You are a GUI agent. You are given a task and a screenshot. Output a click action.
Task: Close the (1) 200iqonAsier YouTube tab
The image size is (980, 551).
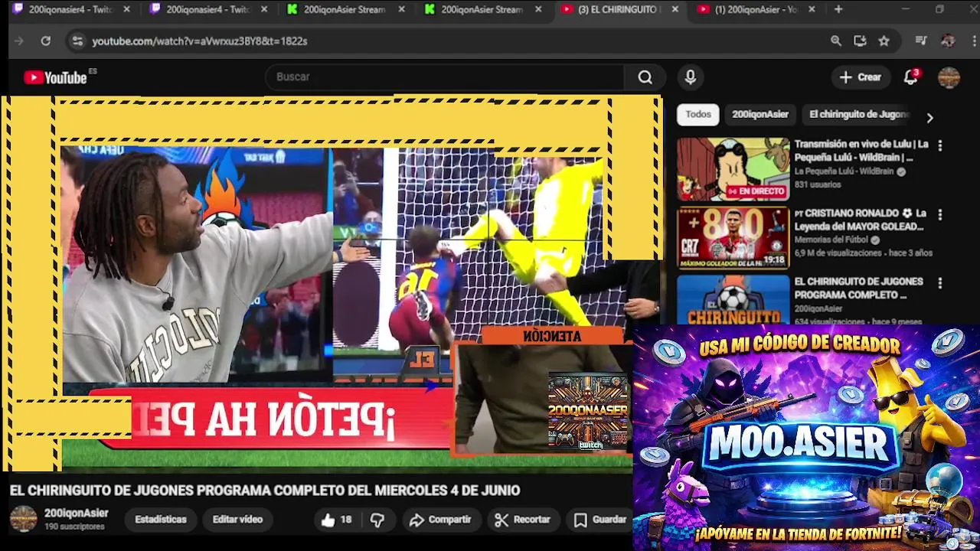812,9
